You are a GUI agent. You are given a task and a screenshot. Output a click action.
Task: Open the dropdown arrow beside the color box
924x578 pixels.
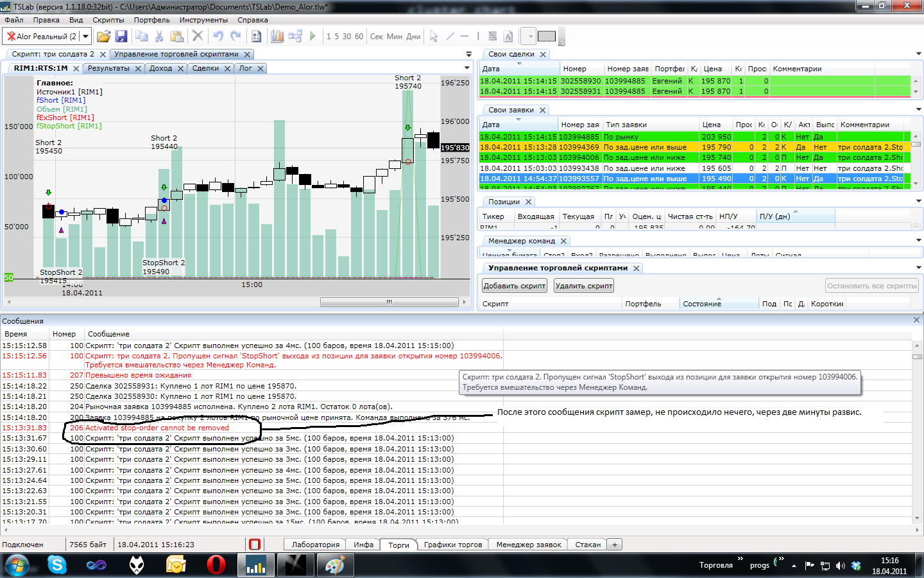(529, 37)
